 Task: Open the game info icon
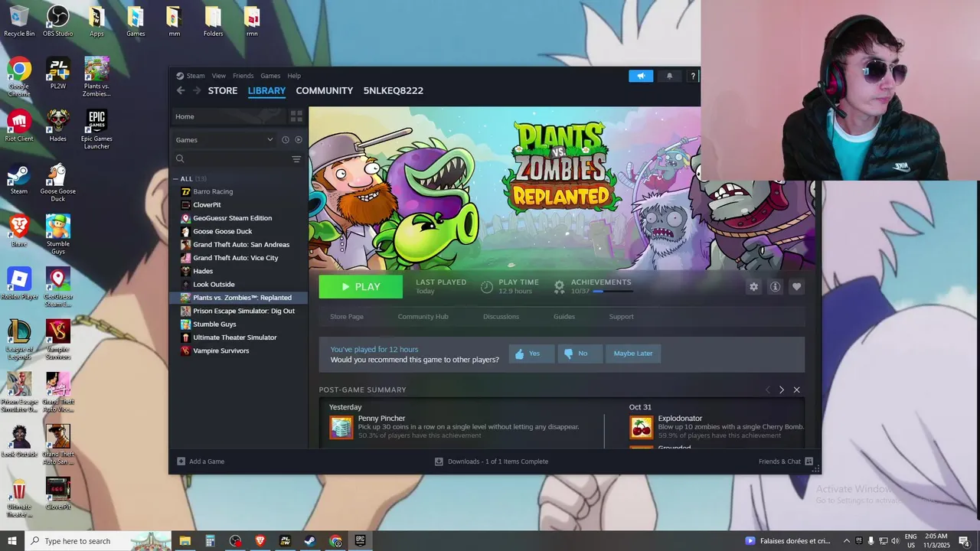[775, 286]
